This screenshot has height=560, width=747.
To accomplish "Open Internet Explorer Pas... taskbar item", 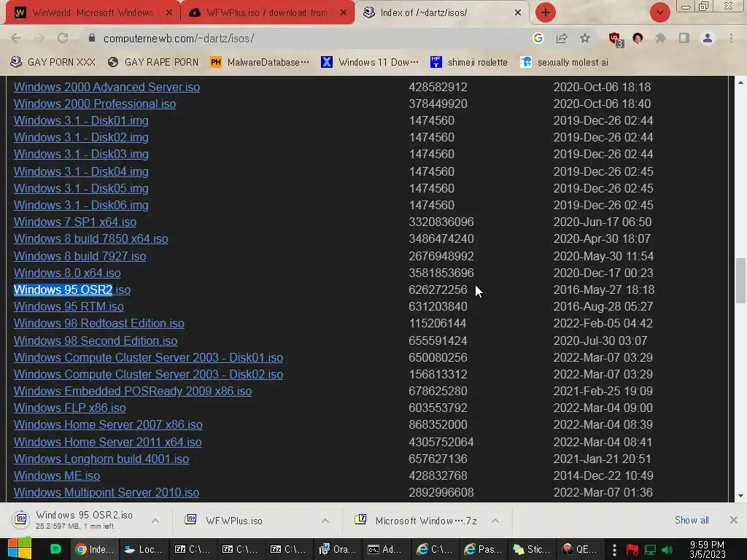I will (x=483, y=549).
